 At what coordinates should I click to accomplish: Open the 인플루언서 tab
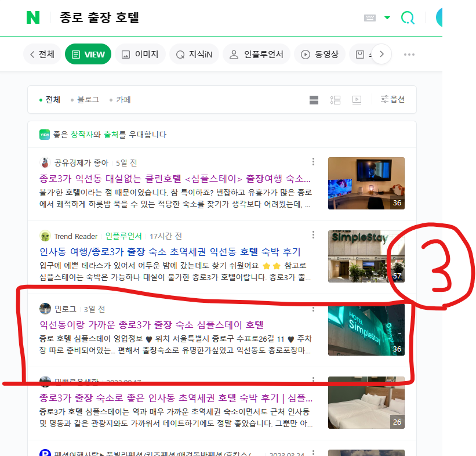256,55
